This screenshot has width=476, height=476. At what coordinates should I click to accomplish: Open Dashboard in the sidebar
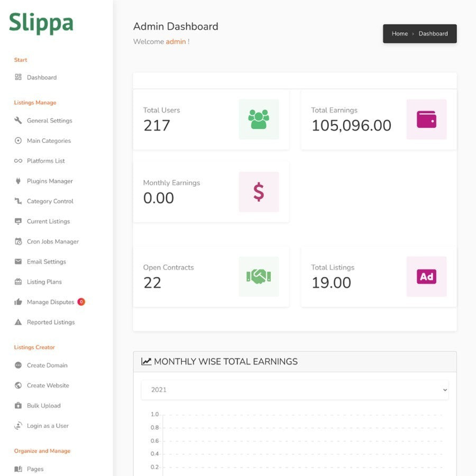pos(42,77)
